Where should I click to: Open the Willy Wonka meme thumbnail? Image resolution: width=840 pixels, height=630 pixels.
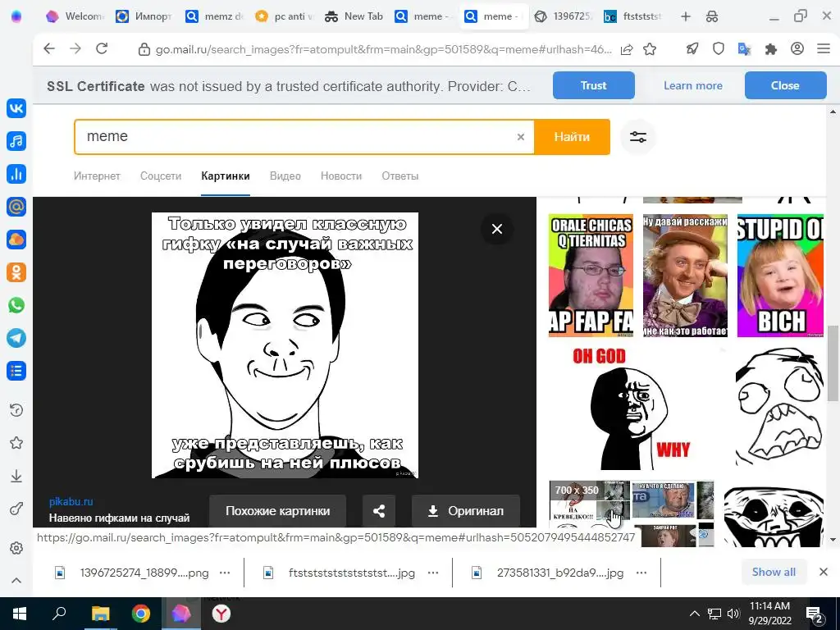[685, 276]
